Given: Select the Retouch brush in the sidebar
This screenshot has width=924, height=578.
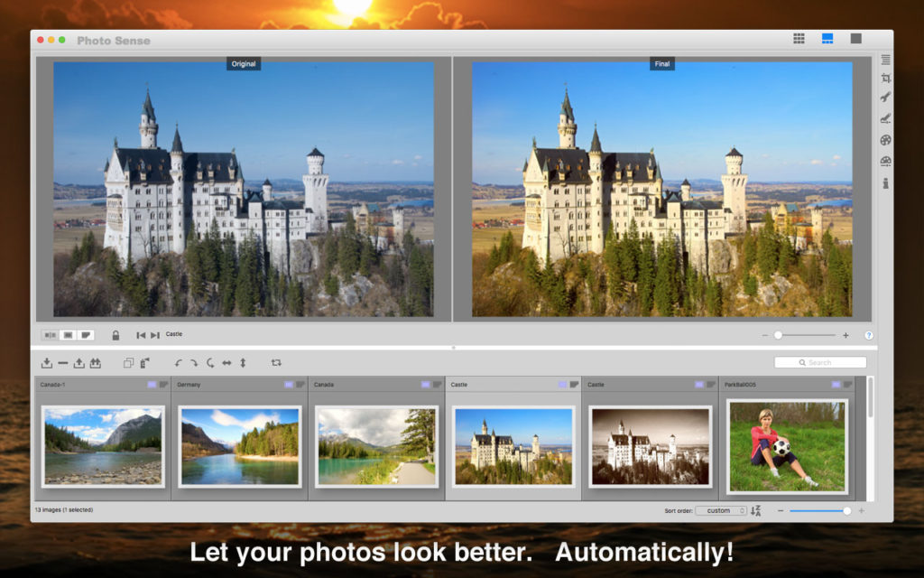Looking at the screenshot, I should pos(885,116).
